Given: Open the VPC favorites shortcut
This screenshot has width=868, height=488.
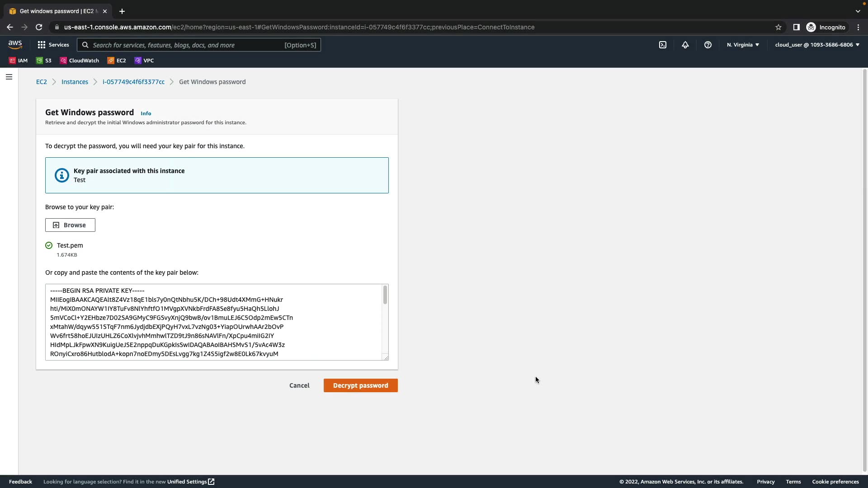Looking at the screenshot, I should click(144, 61).
